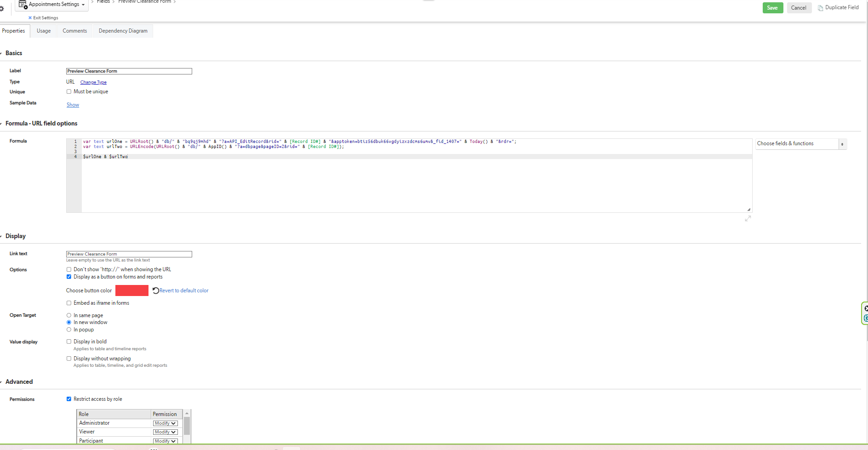This screenshot has height=450, width=868.
Task: Click the formula box corner resize handle
Action: pyautogui.click(x=749, y=210)
